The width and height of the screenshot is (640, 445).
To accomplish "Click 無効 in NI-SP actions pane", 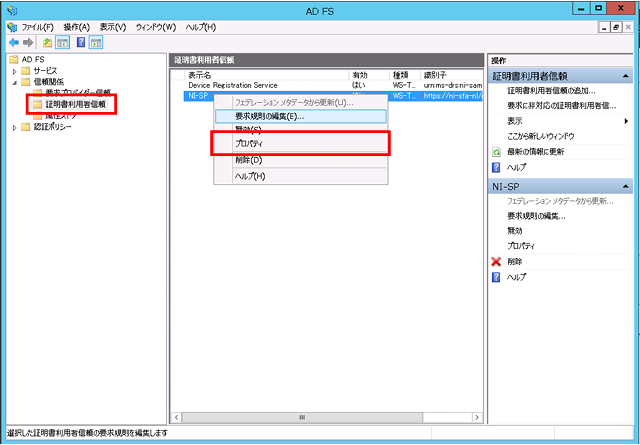I will [514, 231].
